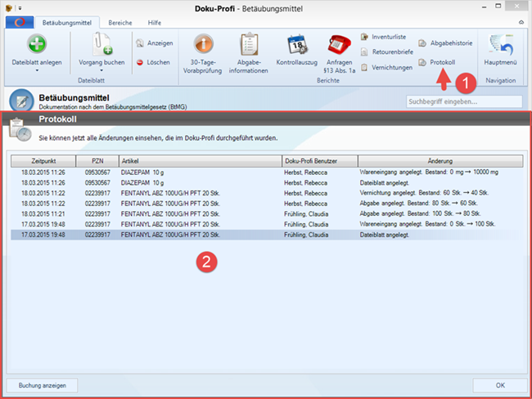Expand the Vorgang buchen dropdown arrow
Screen dimensions: 532x399
click(x=101, y=71)
